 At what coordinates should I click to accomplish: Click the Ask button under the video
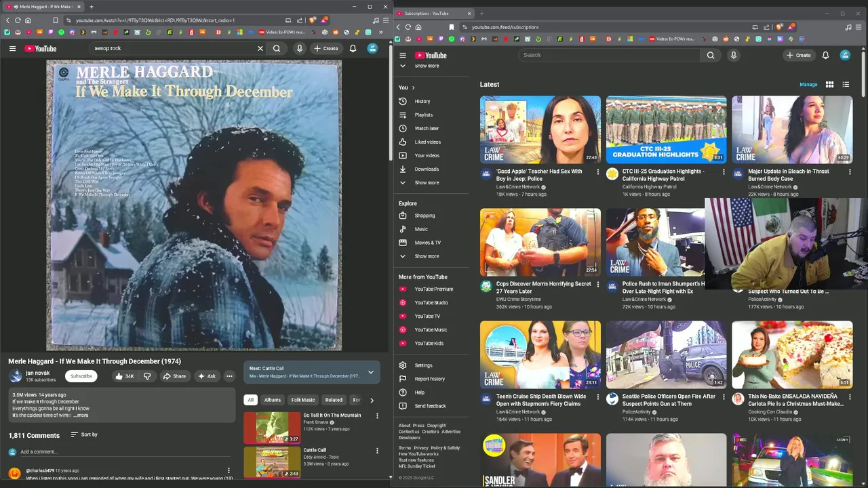(x=206, y=376)
